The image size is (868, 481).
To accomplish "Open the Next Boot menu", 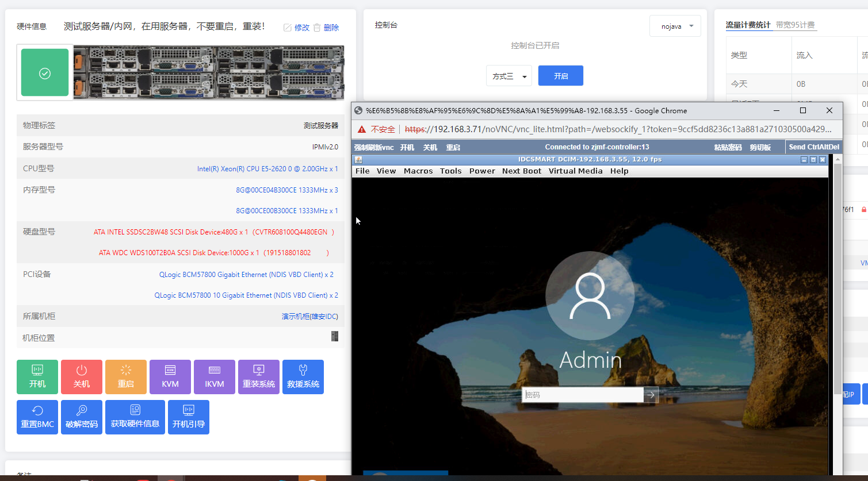I will click(x=521, y=171).
